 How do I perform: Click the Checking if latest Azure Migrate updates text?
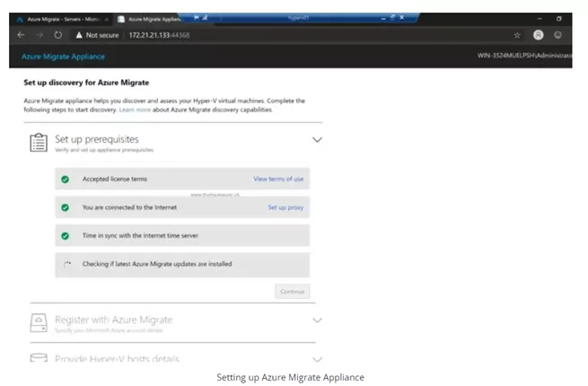[x=157, y=264]
